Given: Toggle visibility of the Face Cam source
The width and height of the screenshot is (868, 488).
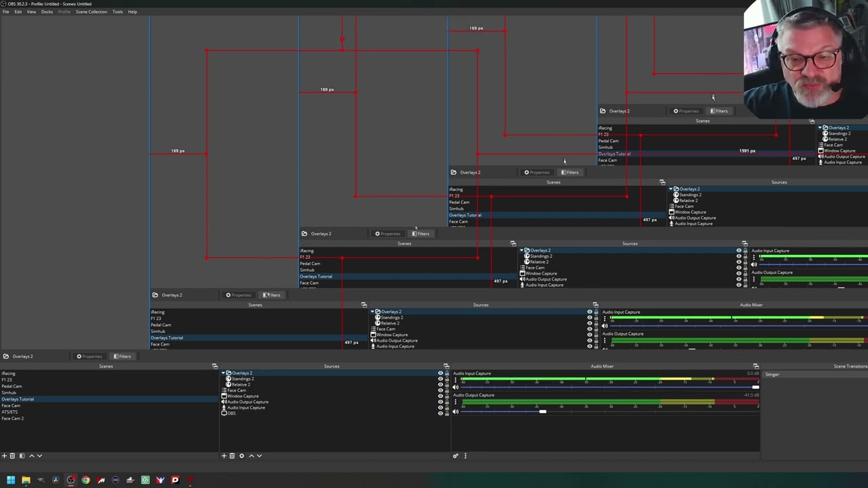Looking at the screenshot, I should tap(440, 390).
